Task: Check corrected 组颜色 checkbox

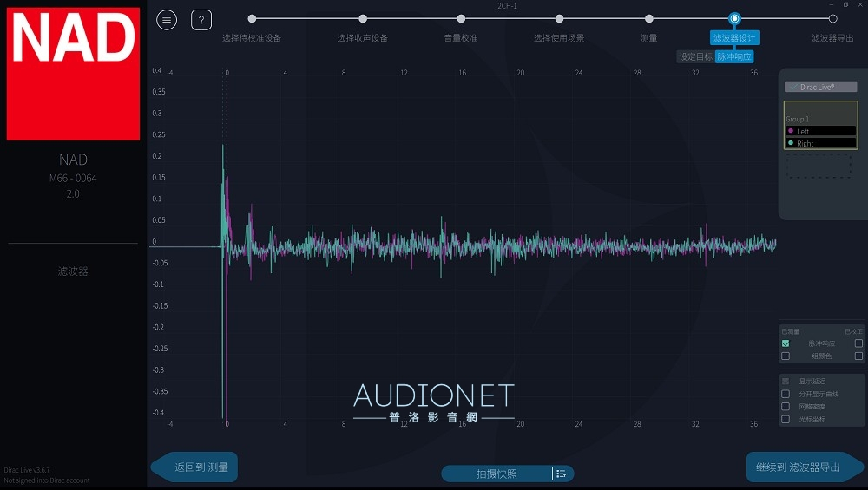Action: (858, 356)
